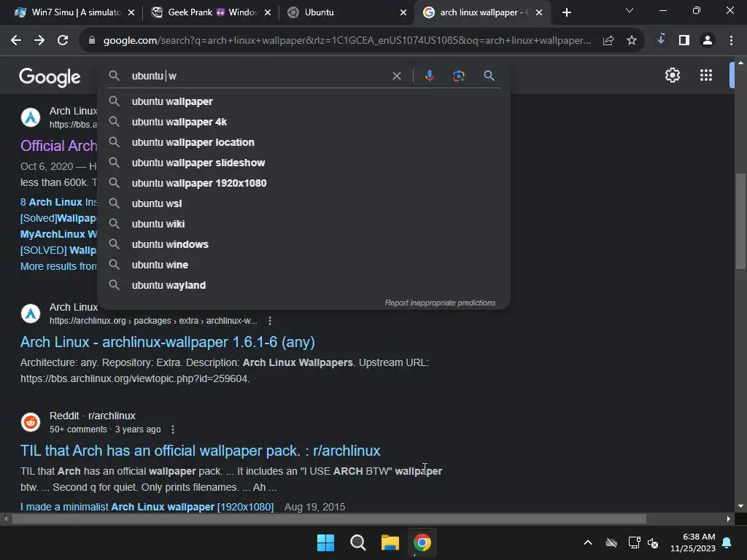Open more options for Reddit result
Screen dimensions: 747x560
point(172,429)
